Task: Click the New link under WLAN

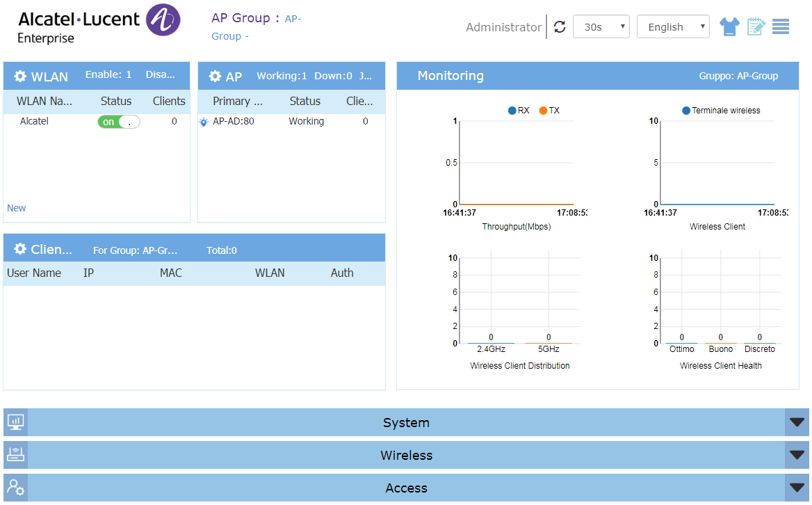Action: [17, 208]
